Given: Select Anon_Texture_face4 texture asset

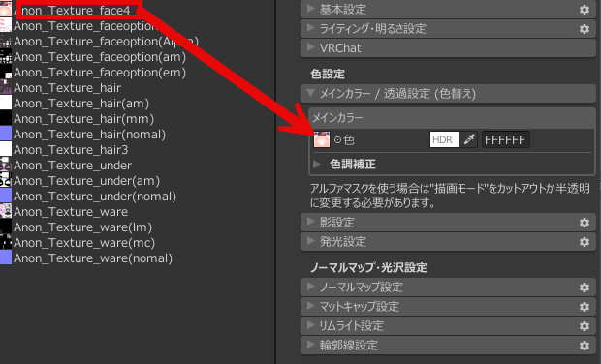Looking at the screenshot, I should [x=72, y=10].
